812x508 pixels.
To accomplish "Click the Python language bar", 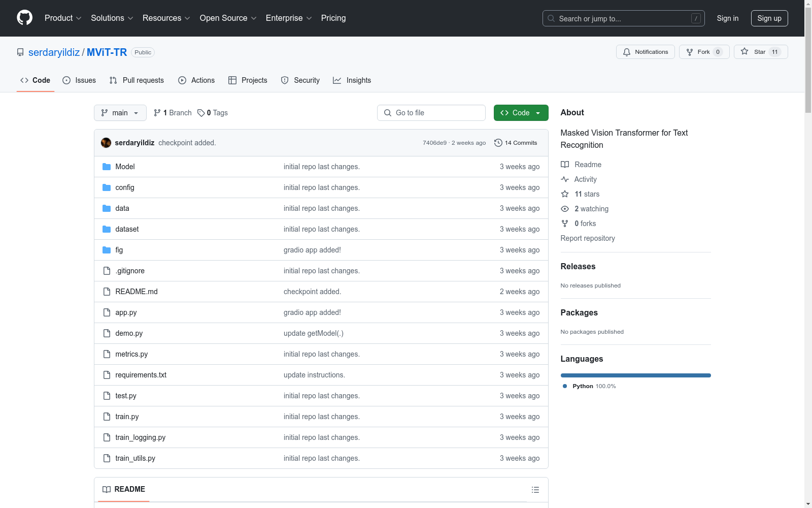I will [x=636, y=375].
